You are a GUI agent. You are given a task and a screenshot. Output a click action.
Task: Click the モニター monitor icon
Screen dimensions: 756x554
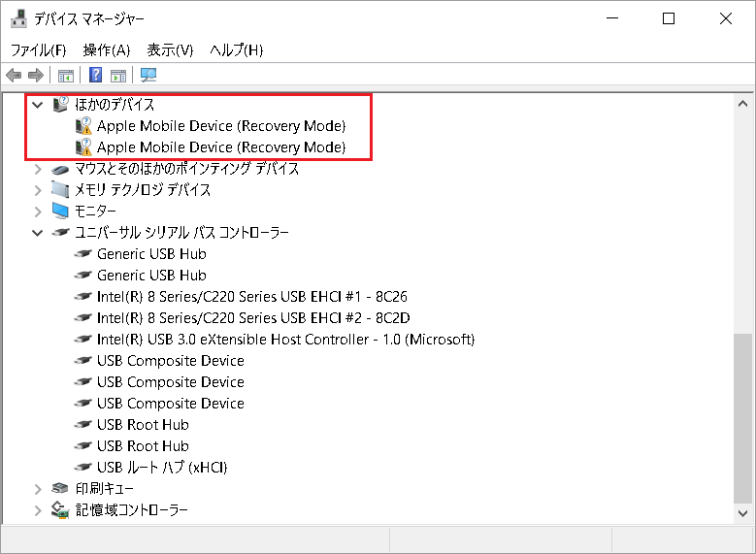click(60, 211)
